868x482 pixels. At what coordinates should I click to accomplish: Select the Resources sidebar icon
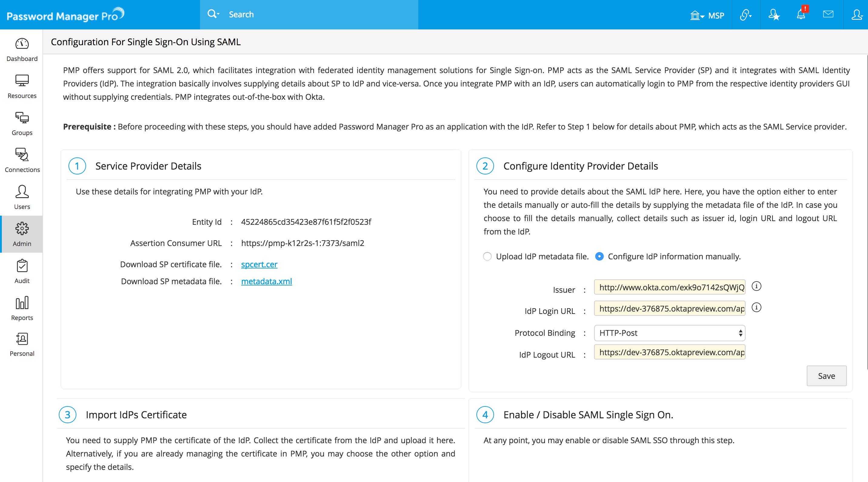click(22, 87)
